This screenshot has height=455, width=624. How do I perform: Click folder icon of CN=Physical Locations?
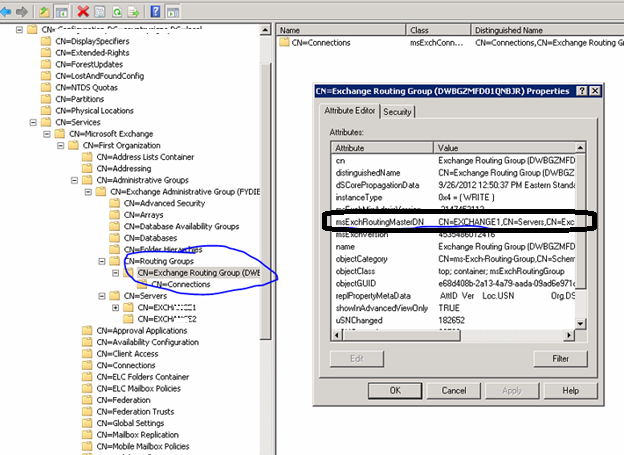46,110
